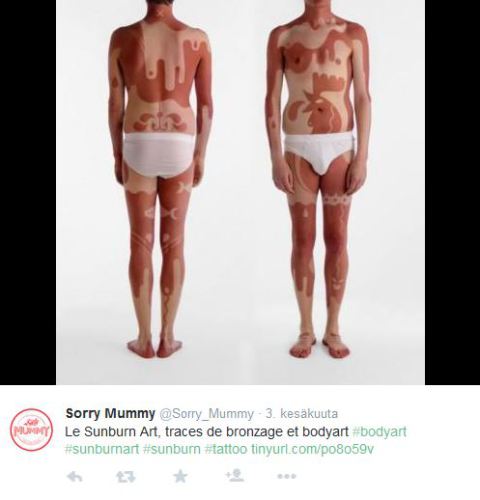Click the reply arrow icon
The height and width of the screenshot is (500, 480).
click(x=75, y=477)
